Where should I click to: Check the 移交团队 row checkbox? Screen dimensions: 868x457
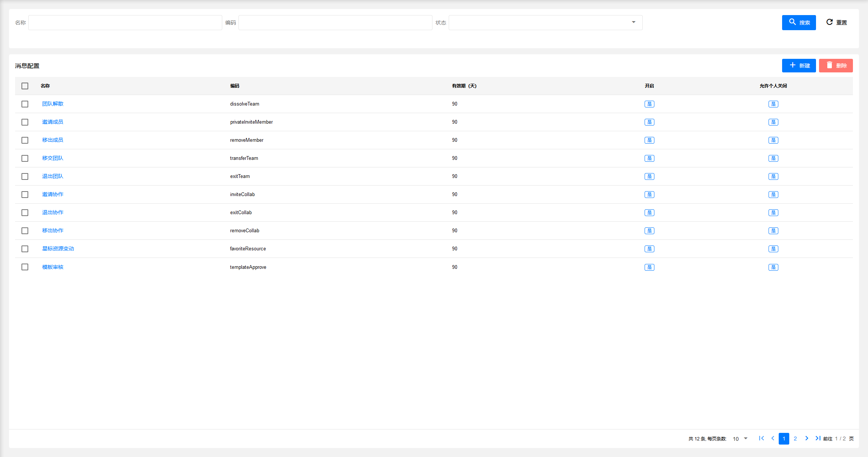click(25, 158)
